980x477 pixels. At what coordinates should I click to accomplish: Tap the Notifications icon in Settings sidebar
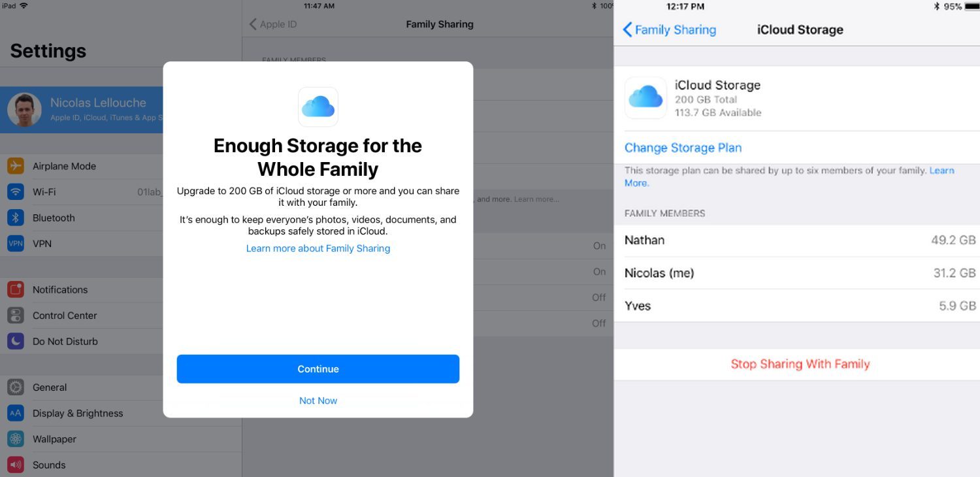pos(16,289)
